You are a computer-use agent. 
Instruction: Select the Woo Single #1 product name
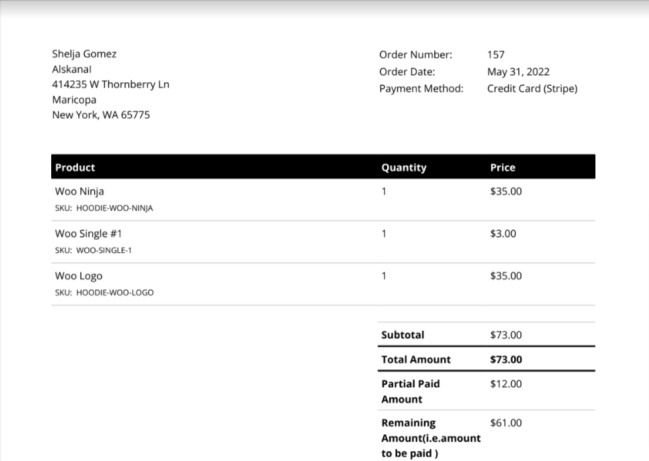click(88, 234)
